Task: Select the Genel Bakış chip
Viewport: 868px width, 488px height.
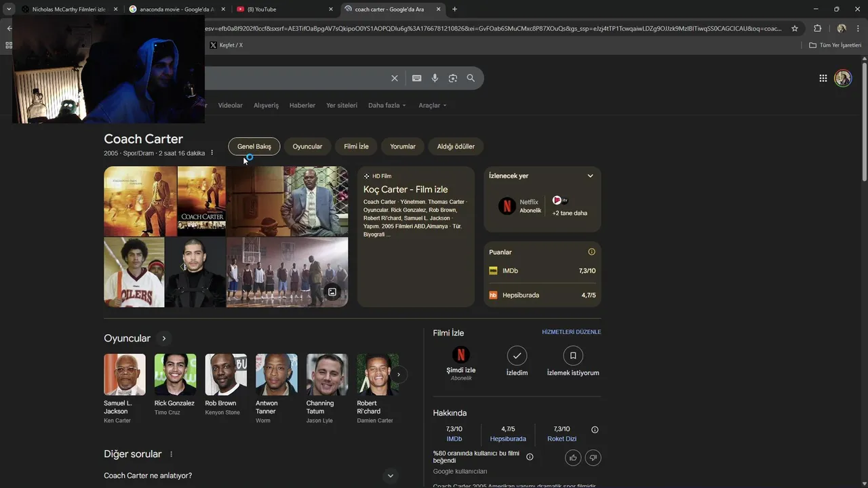Action: (x=254, y=146)
